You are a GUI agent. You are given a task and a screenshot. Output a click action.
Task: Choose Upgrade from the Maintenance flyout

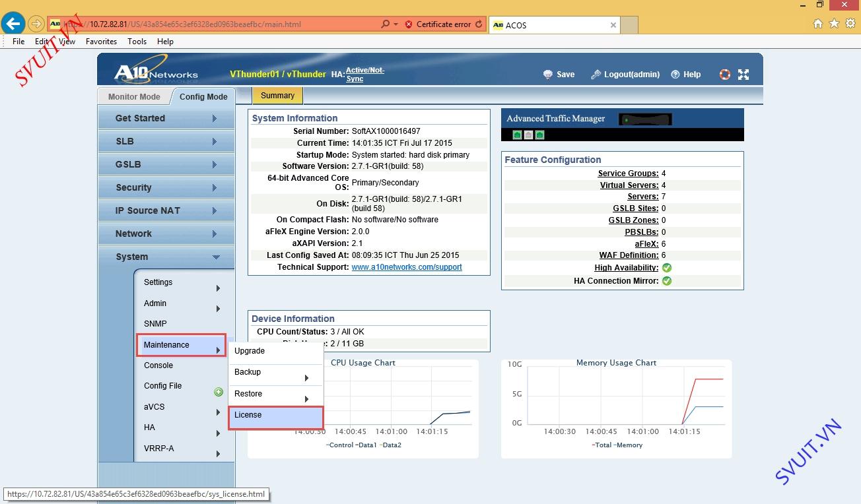276,351
